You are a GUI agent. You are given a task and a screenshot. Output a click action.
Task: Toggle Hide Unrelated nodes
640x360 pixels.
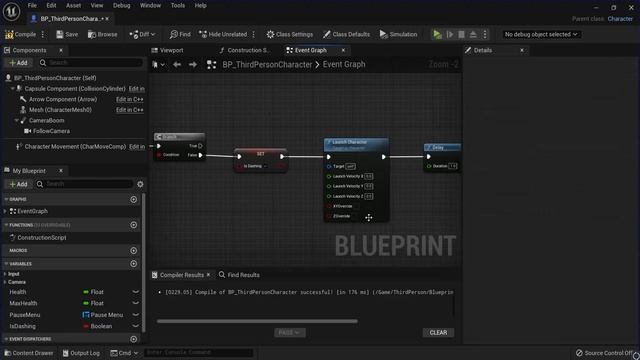223,35
